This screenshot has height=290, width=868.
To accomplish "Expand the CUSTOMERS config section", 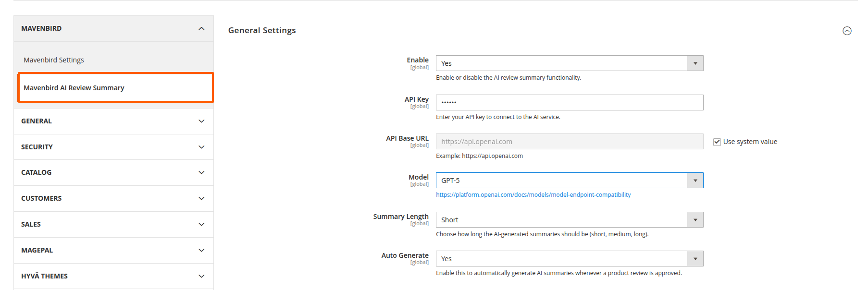I will point(113,198).
